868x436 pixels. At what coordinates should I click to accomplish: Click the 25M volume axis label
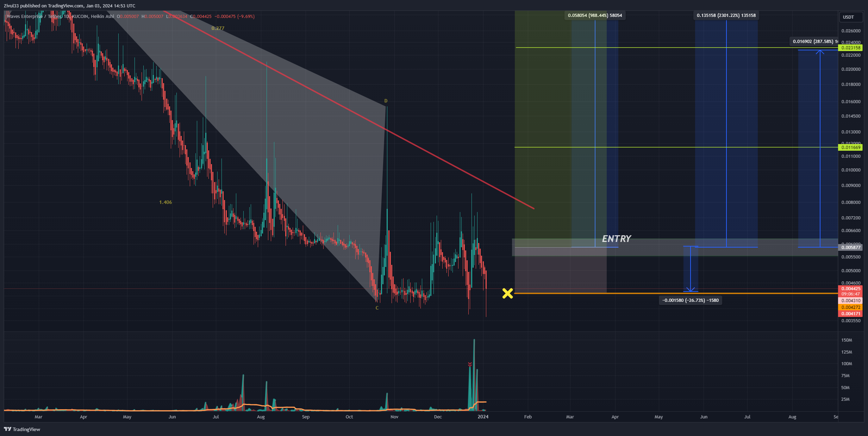tap(845, 400)
